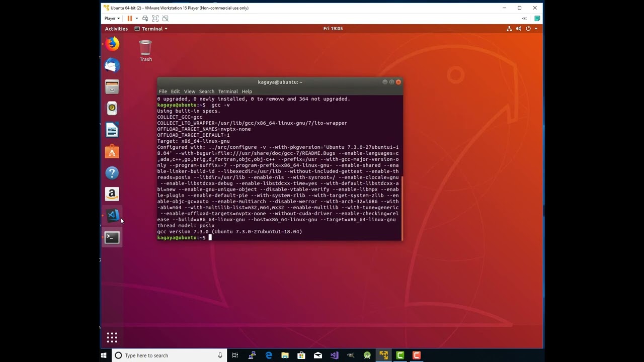Open the Ubuntu volume indicator

pos(519,29)
